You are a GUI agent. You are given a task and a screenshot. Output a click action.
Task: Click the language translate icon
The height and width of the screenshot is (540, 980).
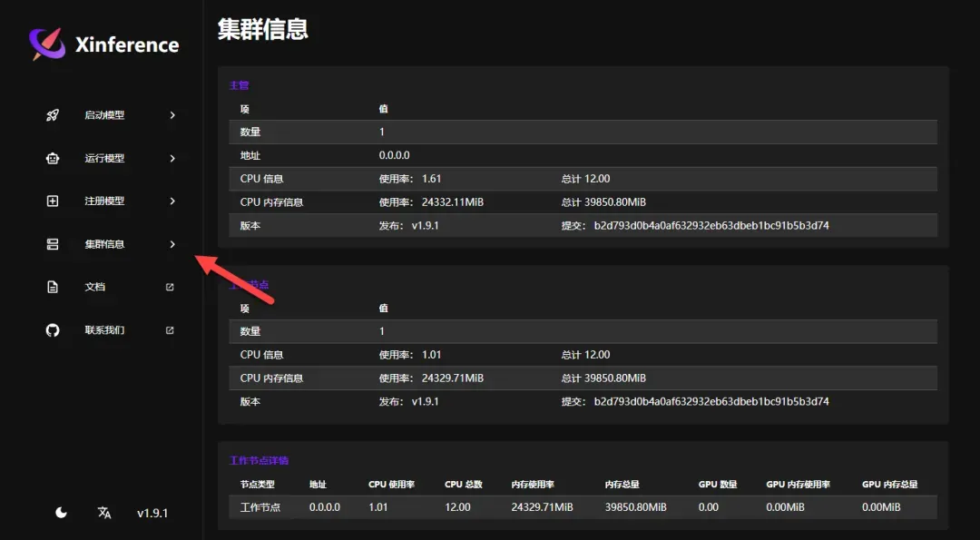104,513
